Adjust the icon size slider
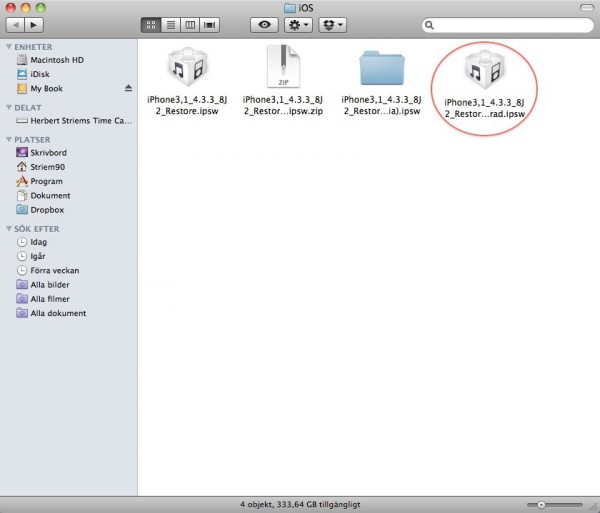The height and width of the screenshot is (513, 600). [555, 505]
